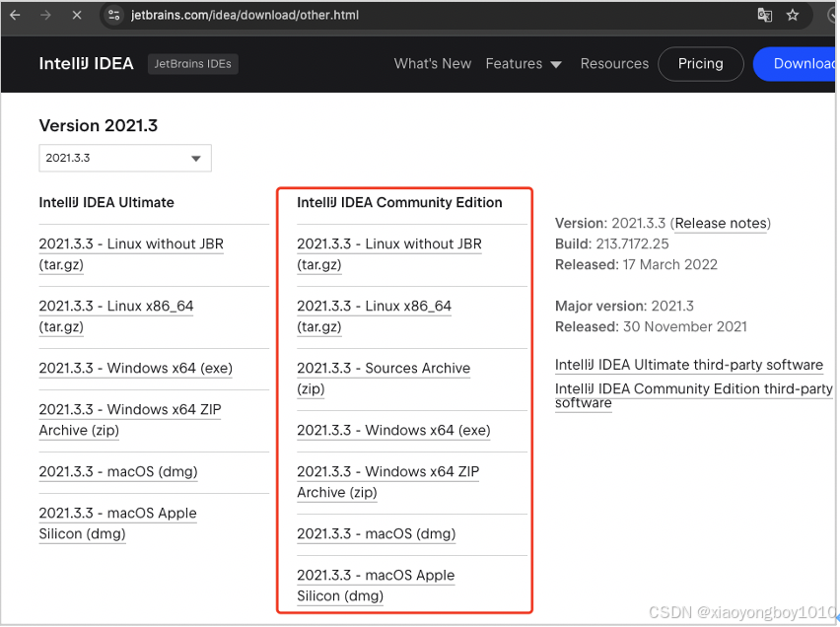This screenshot has width=840, height=627.
Task: Click the browser forward arrow
Action: (x=45, y=15)
